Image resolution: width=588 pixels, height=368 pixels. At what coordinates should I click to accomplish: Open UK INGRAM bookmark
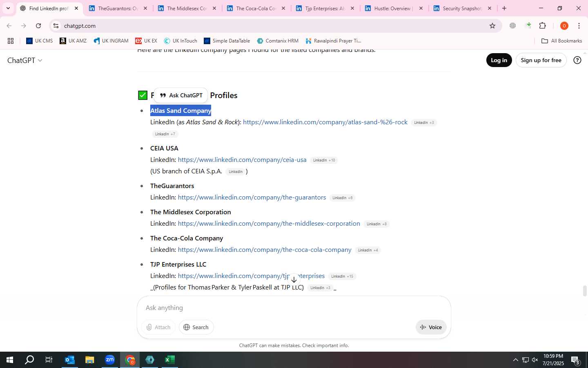[111, 41]
